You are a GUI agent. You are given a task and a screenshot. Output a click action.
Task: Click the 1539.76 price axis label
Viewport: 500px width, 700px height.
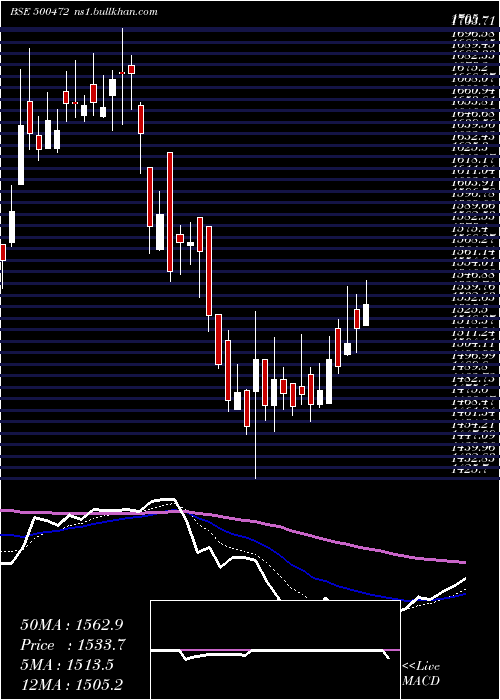473,286
